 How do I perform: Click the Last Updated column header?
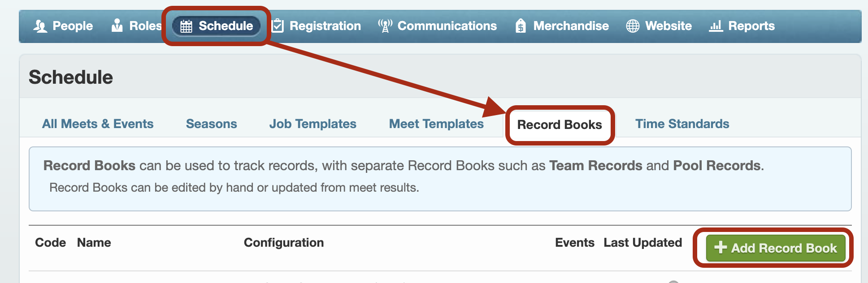click(x=642, y=243)
